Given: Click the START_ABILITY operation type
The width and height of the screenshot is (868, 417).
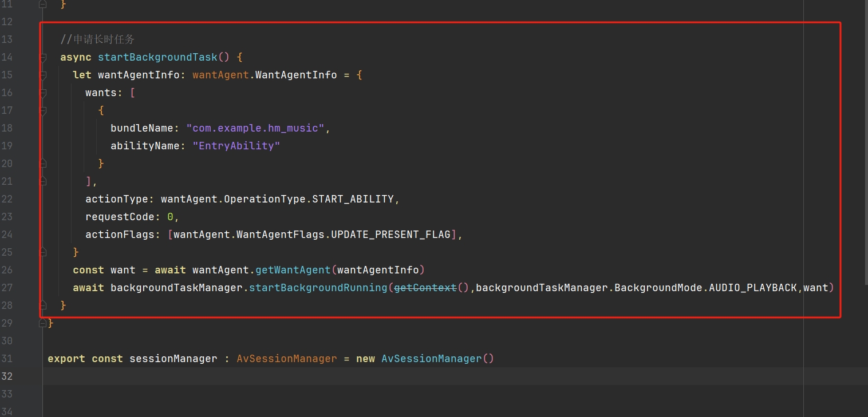Looking at the screenshot, I should (x=353, y=199).
